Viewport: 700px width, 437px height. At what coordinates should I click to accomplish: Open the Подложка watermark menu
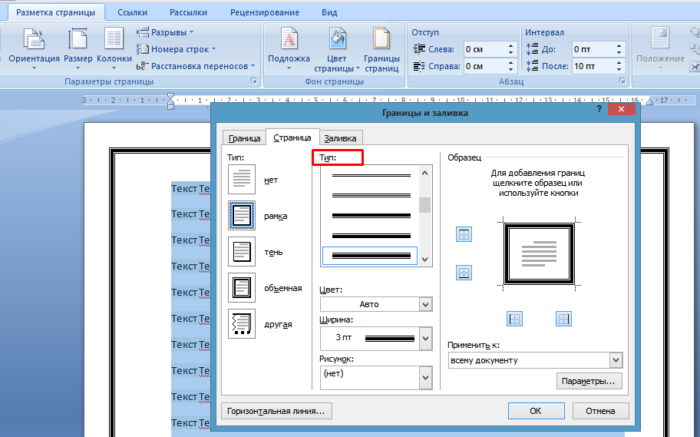pyautogui.click(x=289, y=49)
